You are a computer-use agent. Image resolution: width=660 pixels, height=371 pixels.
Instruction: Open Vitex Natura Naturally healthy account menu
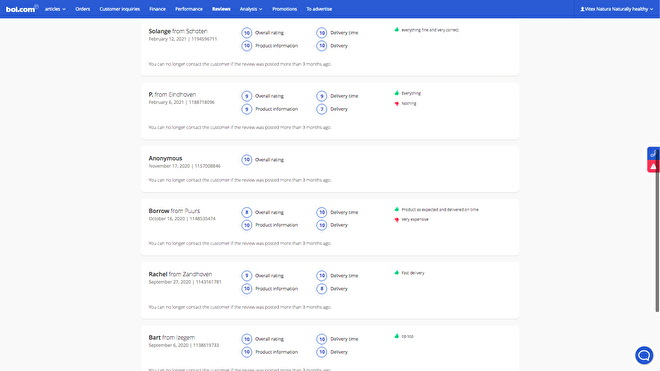tap(617, 9)
